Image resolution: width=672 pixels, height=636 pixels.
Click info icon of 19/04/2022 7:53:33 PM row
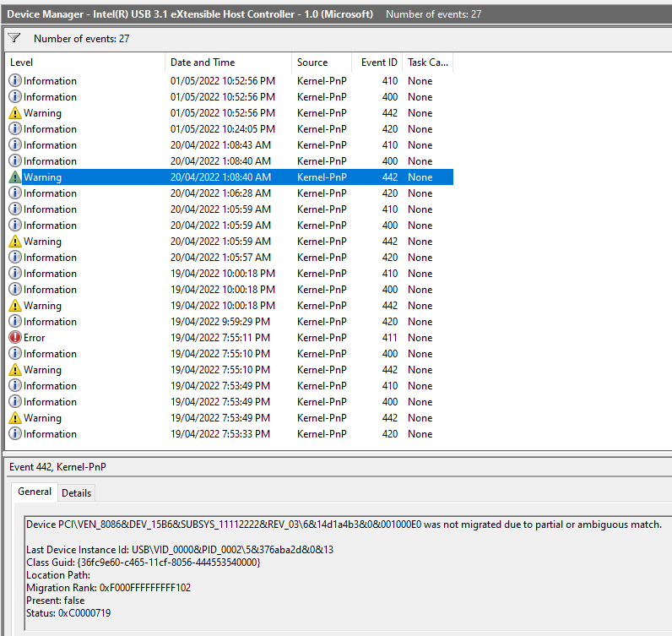pos(15,433)
